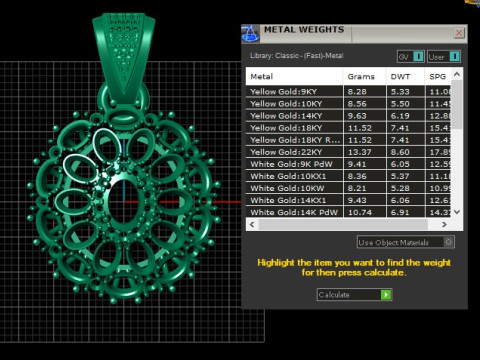Click the table's down scroll arrow
Image resolution: width=480 pixels, height=360 pixels.
tap(457, 212)
